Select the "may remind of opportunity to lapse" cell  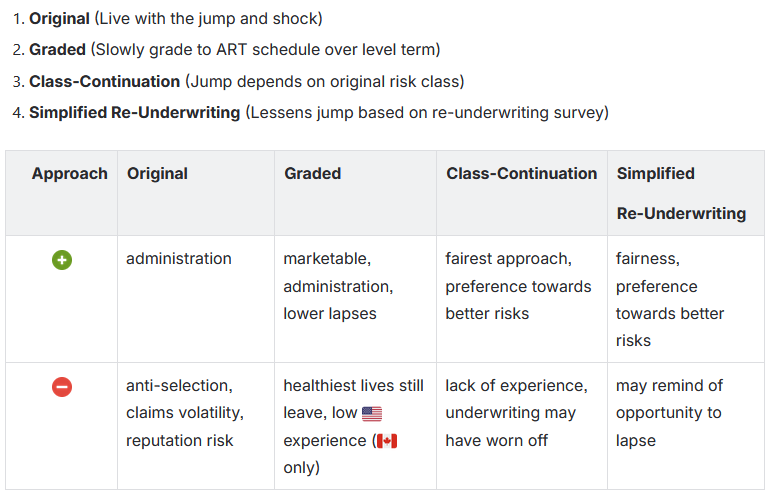[668, 412]
